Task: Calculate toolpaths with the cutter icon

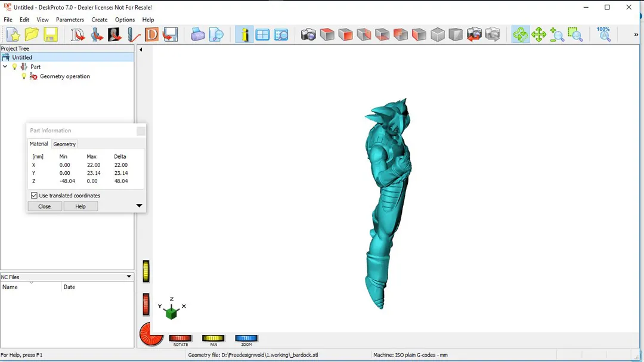Action: (x=133, y=35)
